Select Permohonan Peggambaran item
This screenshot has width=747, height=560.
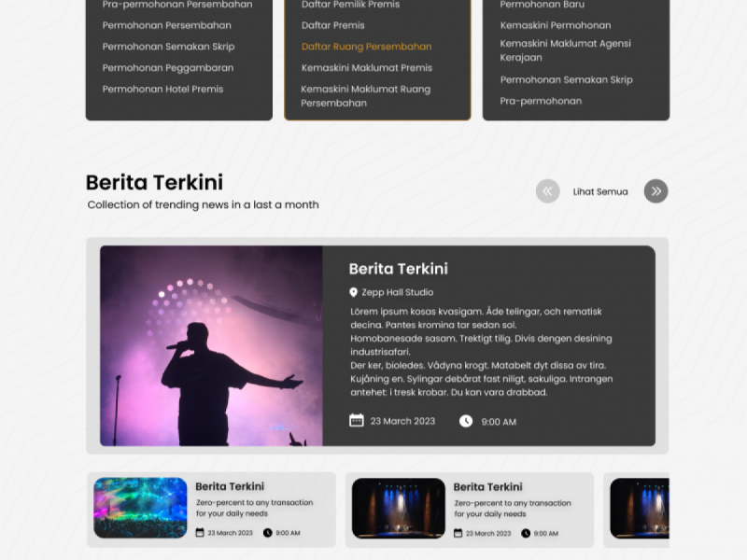click(168, 67)
